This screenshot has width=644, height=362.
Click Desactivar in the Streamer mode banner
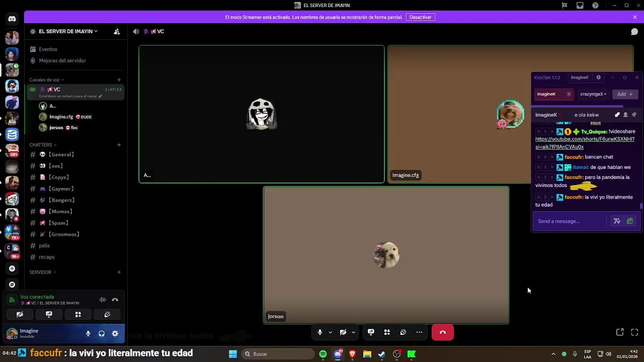point(421,17)
